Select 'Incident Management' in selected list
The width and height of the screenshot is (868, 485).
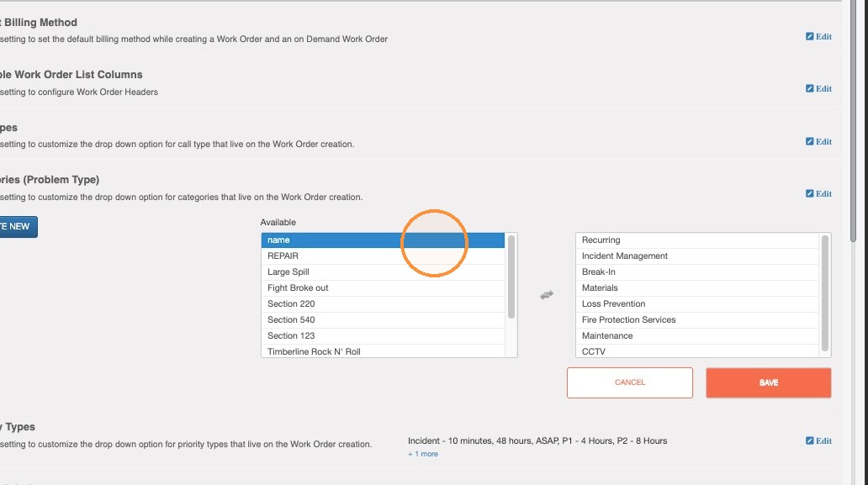click(x=697, y=256)
